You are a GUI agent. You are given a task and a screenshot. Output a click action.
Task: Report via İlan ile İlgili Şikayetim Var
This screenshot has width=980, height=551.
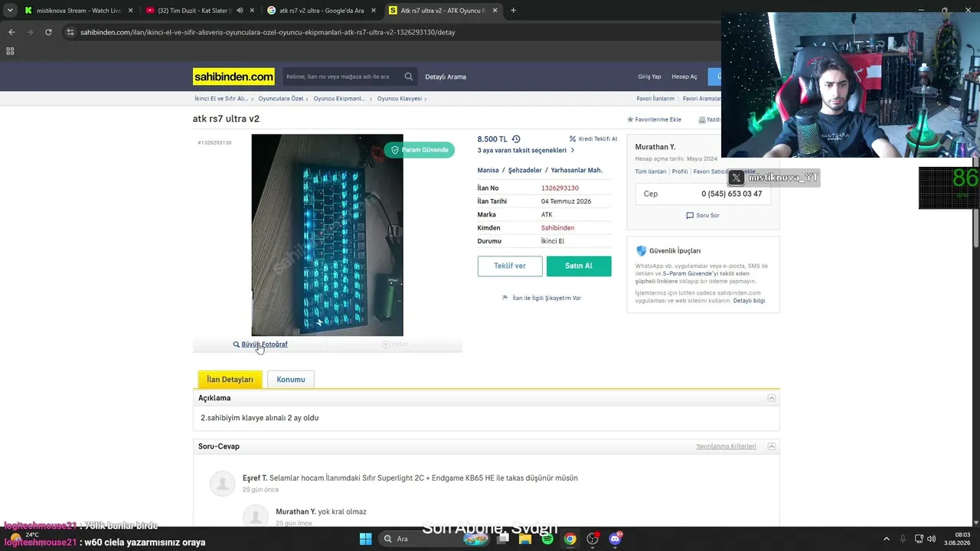[x=541, y=298]
